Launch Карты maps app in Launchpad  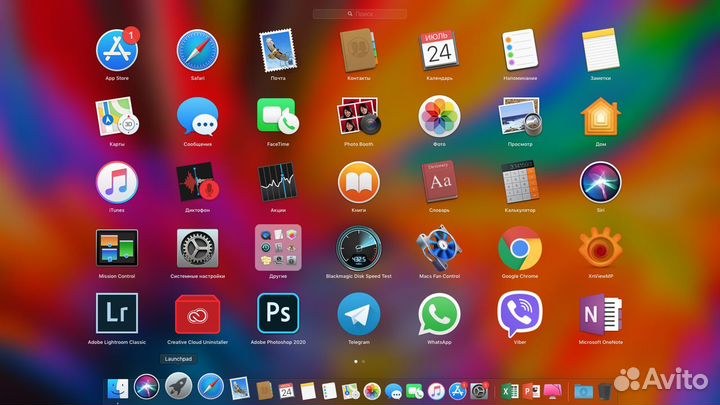click(x=117, y=117)
